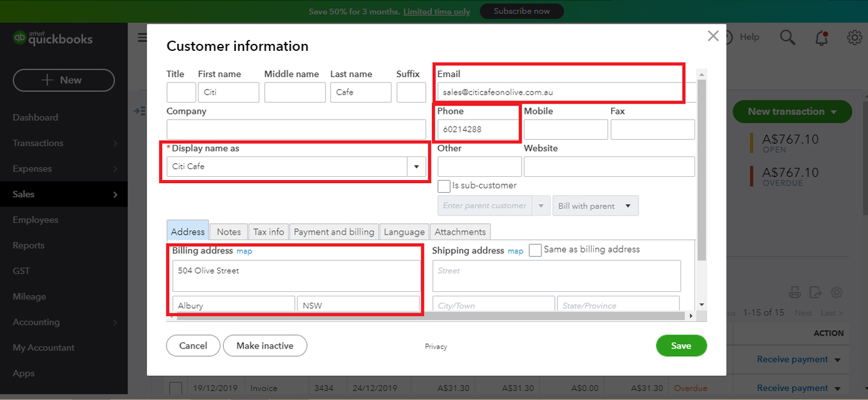Open the Payment and billing tab
This screenshot has width=868, height=400.
pyautogui.click(x=334, y=231)
